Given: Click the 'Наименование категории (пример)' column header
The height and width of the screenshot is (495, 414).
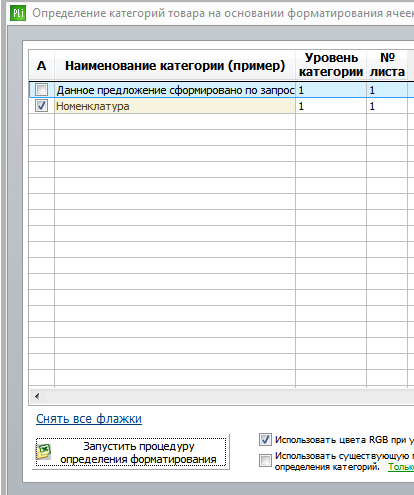Looking at the screenshot, I should click(x=175, y=65).
